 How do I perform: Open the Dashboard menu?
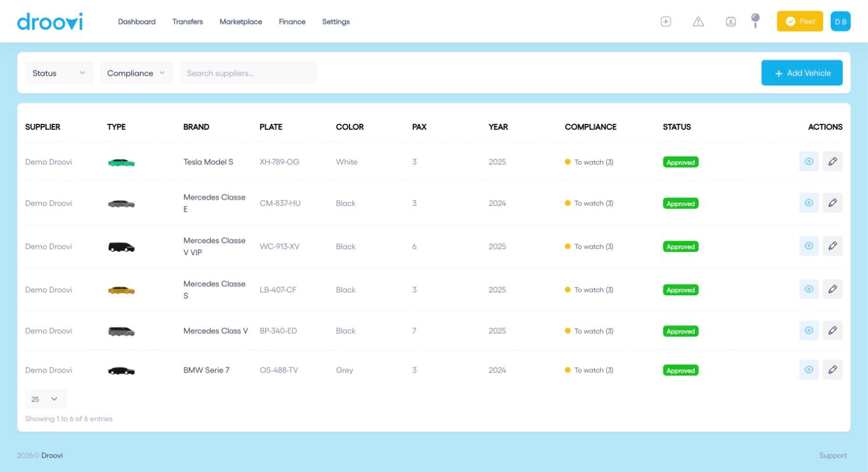137,22
